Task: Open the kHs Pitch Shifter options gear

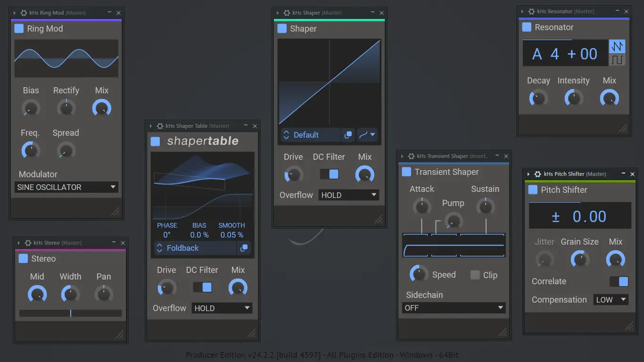Action: 538,174
